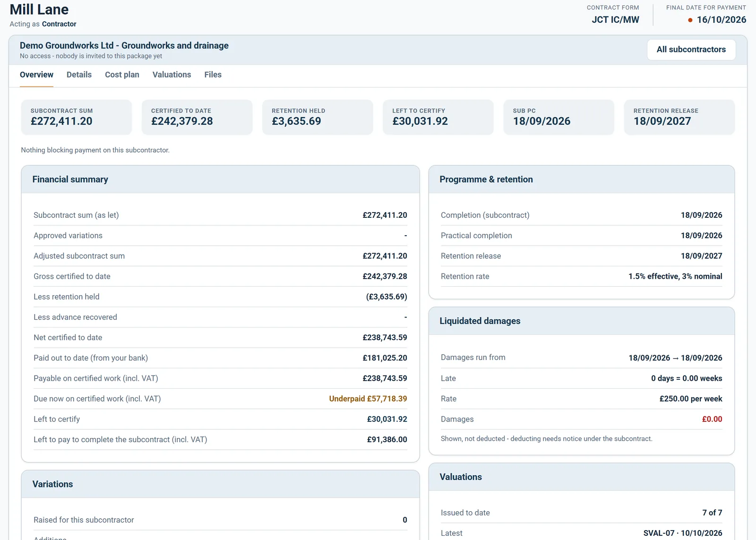This screenshot has height=540, width=756.
Task: Select the Retention Held card
Action: [x=318, y=117]
